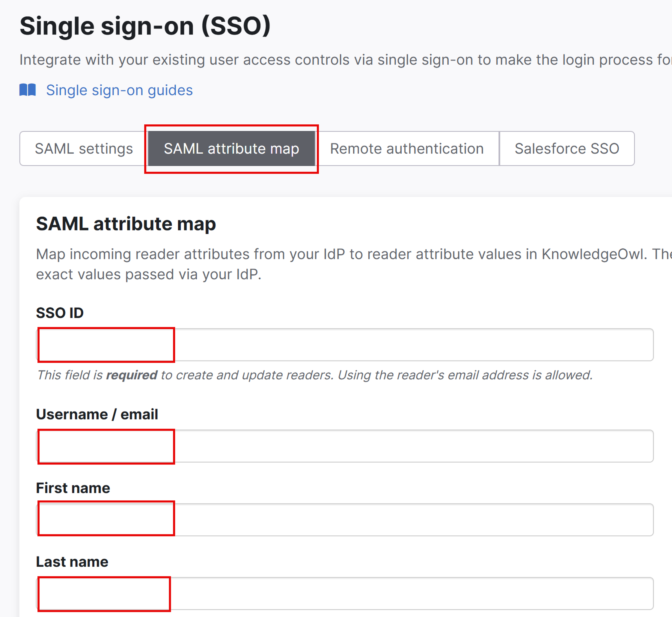The width and height of the screenshot is (672, 617).
Task: Open the Single sign-on guides
Action: [x=119, y=90]
